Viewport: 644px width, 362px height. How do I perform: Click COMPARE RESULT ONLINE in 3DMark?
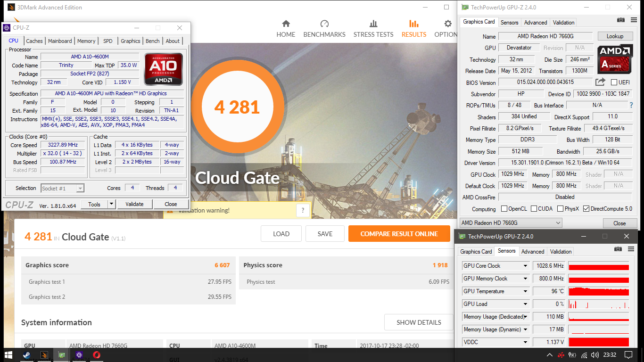[399, 234]
